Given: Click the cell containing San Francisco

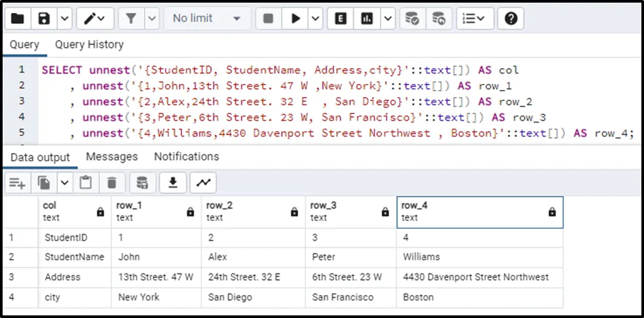Looking at the screenshot, I should click(x=343, y=297).
